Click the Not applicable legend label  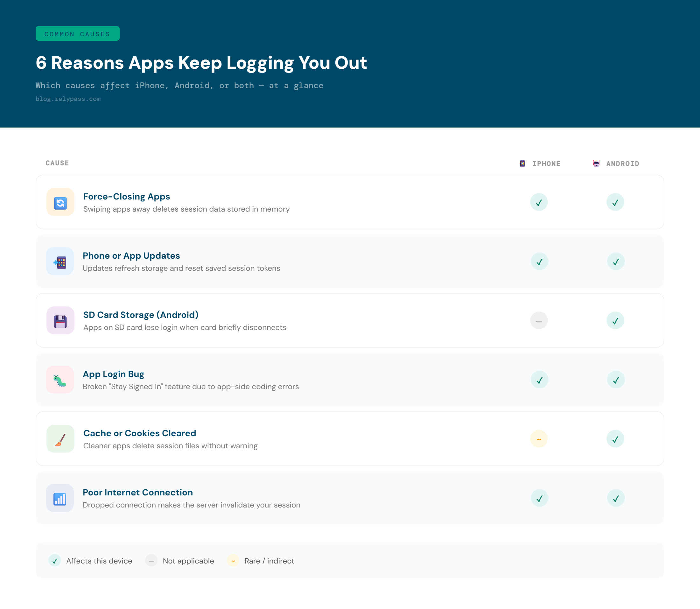pyautogui.click(x=188, y=561)
